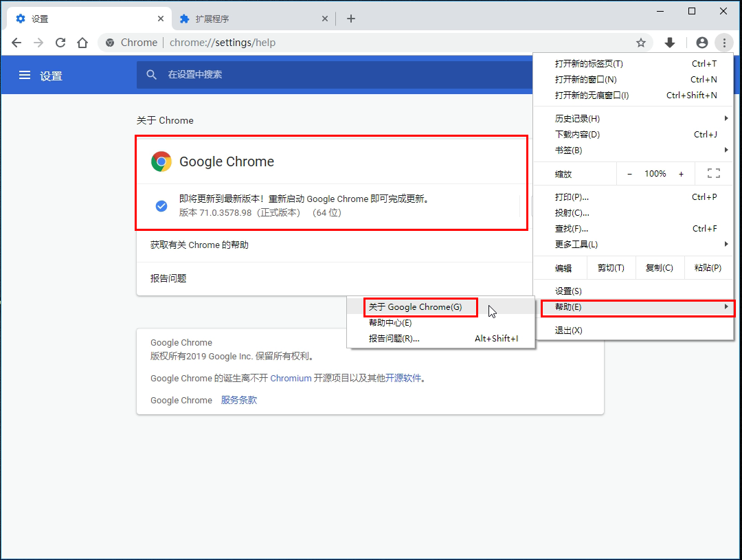Image resolution: width=742 pixels, height=560 pixels.
Task: Open a new tab with the plus button
Action: [x=350, y=19]
